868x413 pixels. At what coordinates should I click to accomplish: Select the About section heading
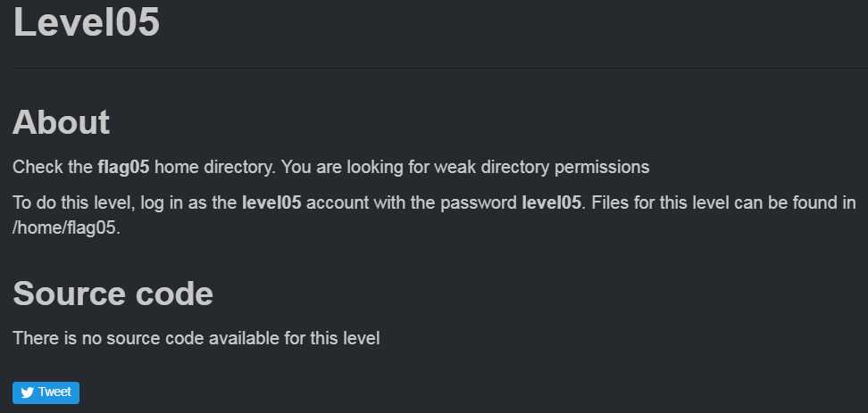click(x=61, y=122)
